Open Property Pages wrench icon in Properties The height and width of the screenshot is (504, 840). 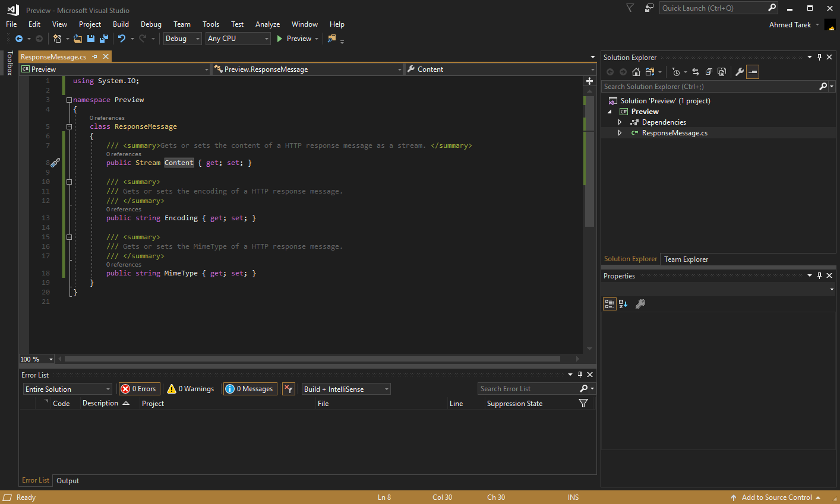(640, 304)
